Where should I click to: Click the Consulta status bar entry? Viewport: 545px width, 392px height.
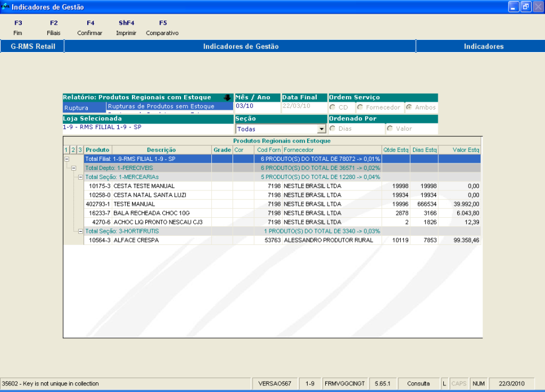pos(418,384)
